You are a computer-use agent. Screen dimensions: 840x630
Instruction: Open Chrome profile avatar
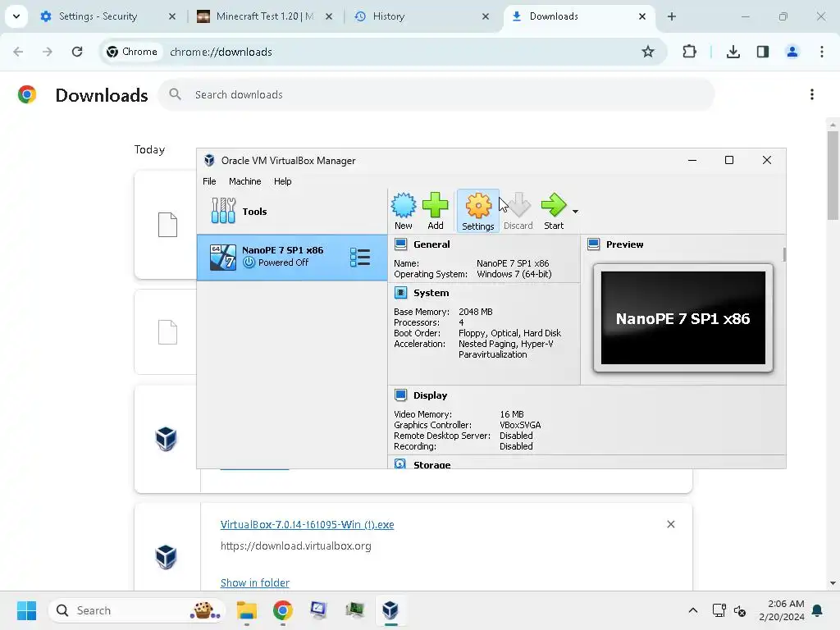[792, 52]
